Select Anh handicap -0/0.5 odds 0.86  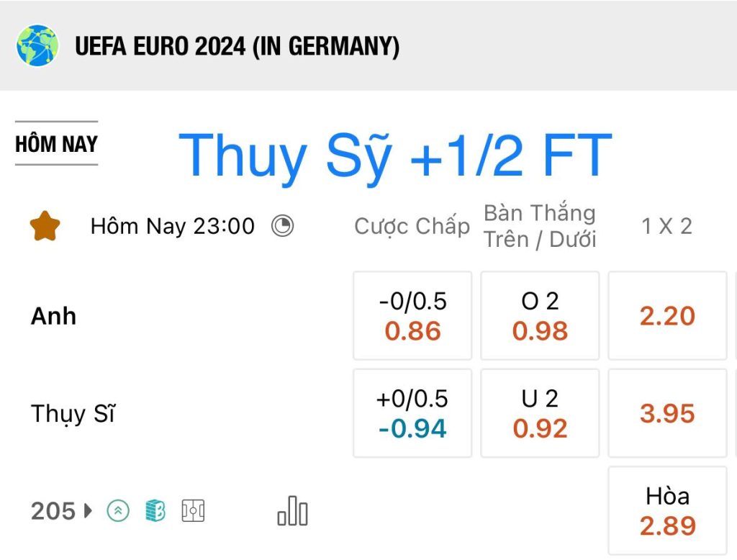click(x=412, y=315)
